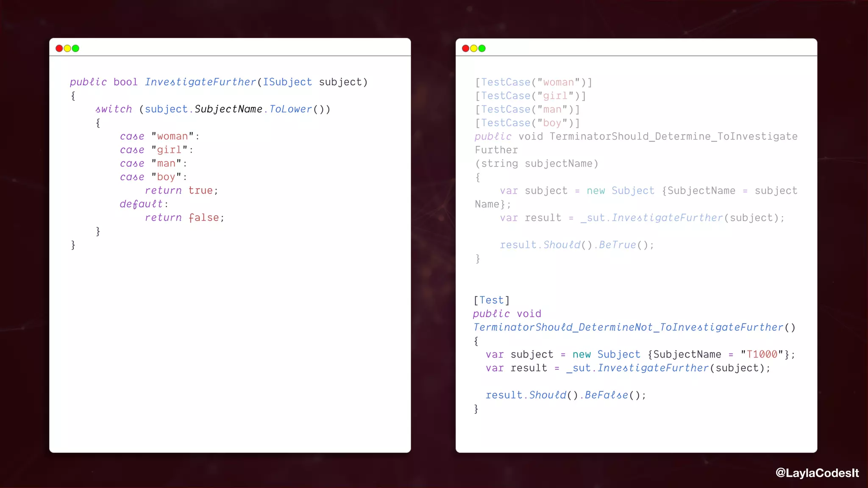This screenshot has width=868, height=488.
Task: Click the TestCase("man") attribute
Action: (527, 109)
